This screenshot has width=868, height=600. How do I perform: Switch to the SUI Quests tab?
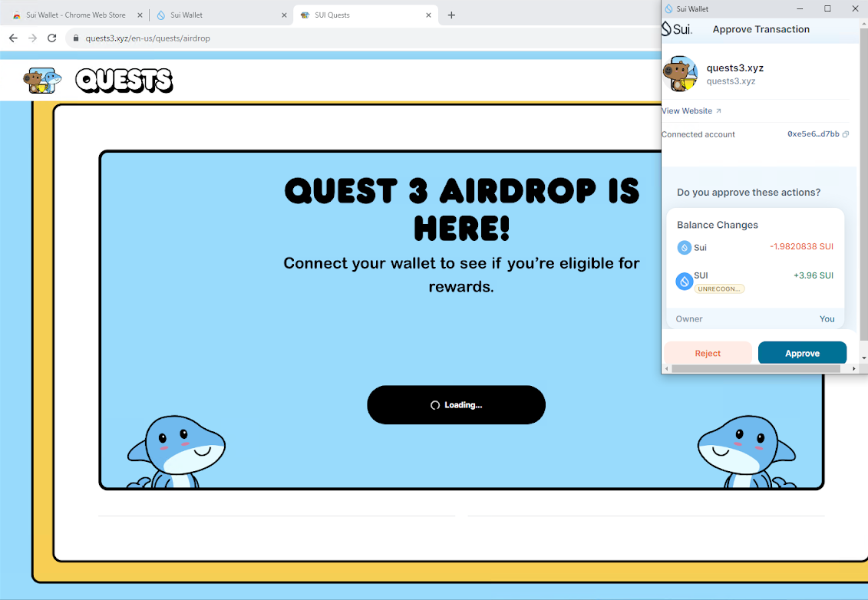361,14
